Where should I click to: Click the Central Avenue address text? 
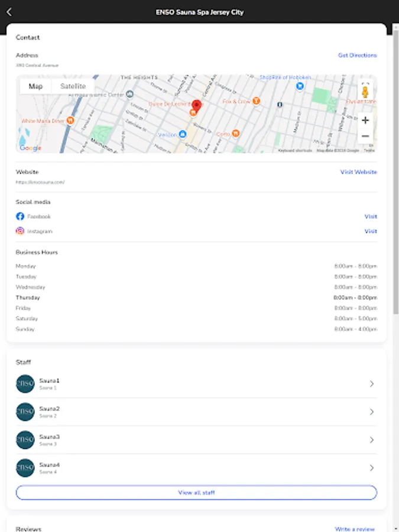37,65
